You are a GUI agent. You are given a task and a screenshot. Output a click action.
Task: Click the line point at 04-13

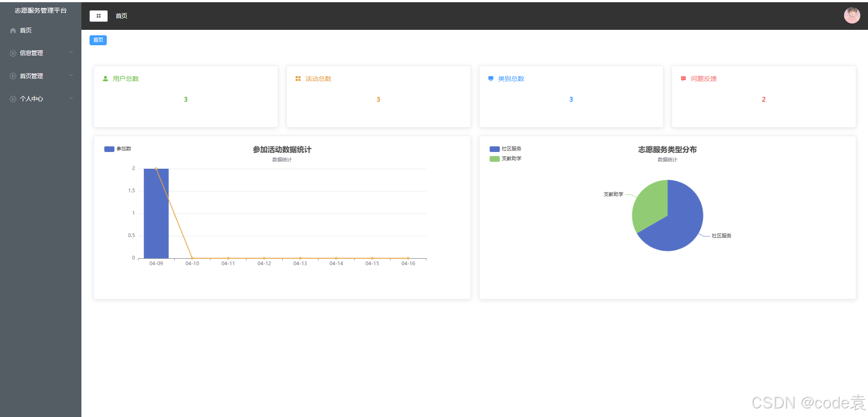coord(300,258)
